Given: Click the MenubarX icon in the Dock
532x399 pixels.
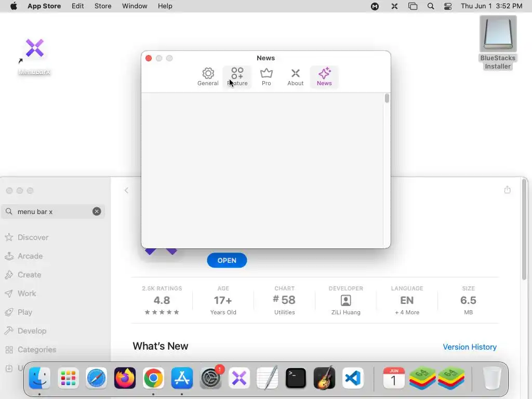Looking at the screenshot, I should click(239, 378).
